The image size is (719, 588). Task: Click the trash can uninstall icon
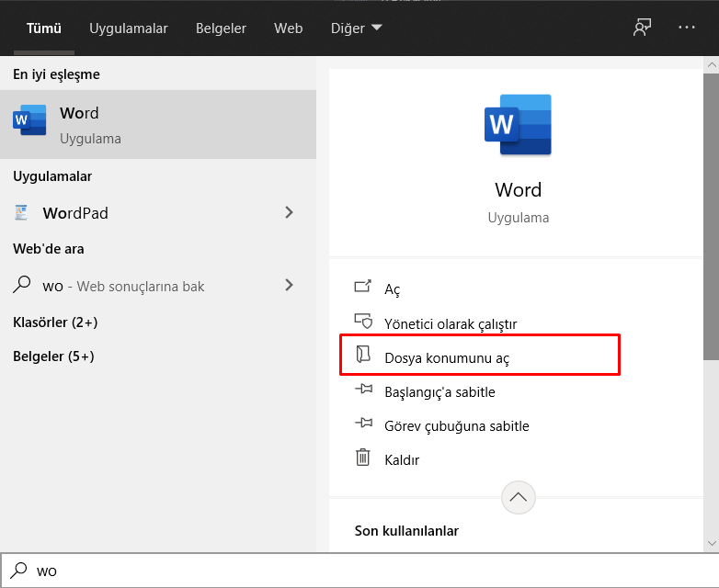pos(362,457)
